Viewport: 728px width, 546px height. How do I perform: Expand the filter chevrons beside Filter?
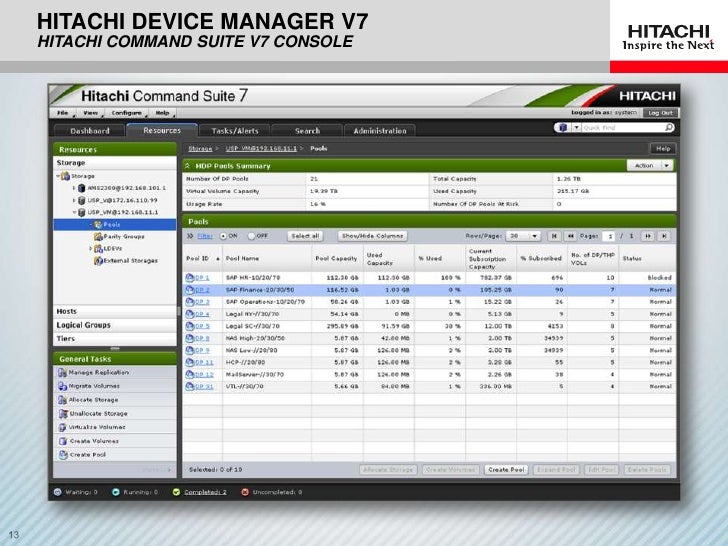point(190,236)
